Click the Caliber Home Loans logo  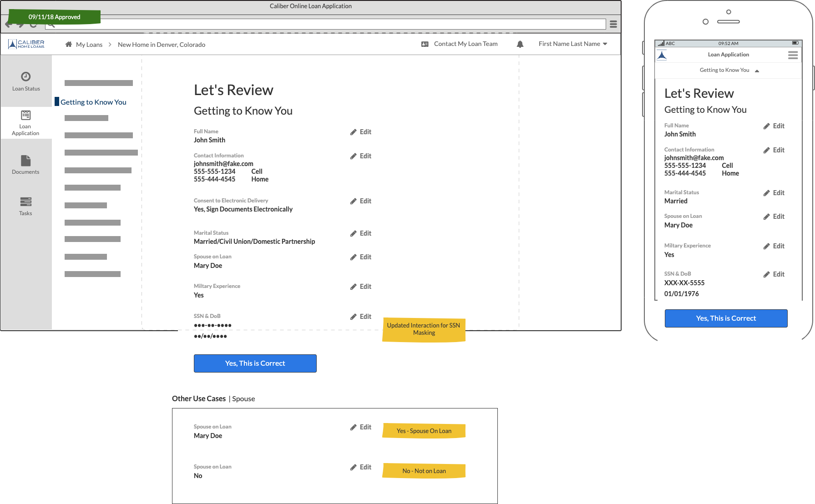click(26, 44)
